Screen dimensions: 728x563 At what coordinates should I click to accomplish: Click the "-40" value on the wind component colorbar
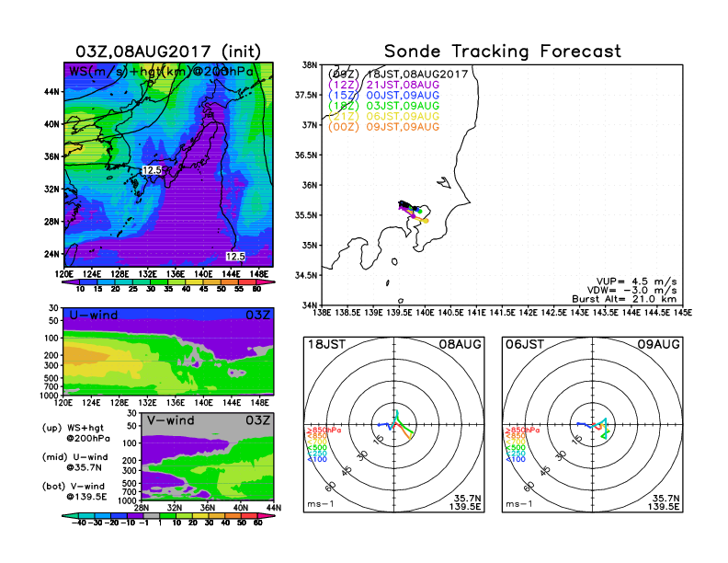tap(78, 523)
